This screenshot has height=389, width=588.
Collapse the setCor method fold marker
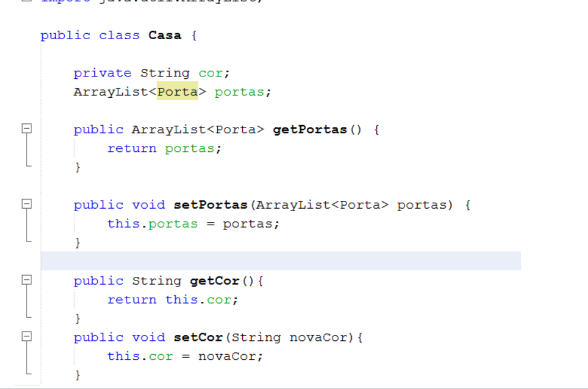27,337
